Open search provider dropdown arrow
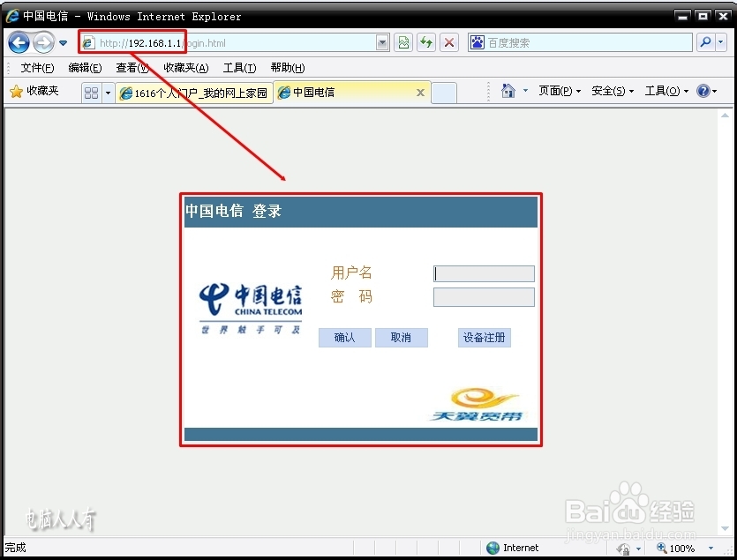The height and width of the screenshot is (560, 737). tap(721, 42)
